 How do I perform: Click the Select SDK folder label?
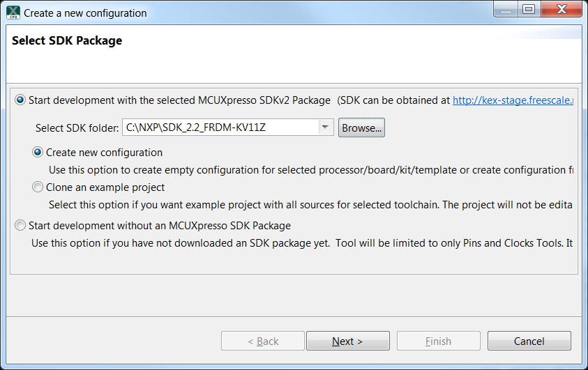77,128
